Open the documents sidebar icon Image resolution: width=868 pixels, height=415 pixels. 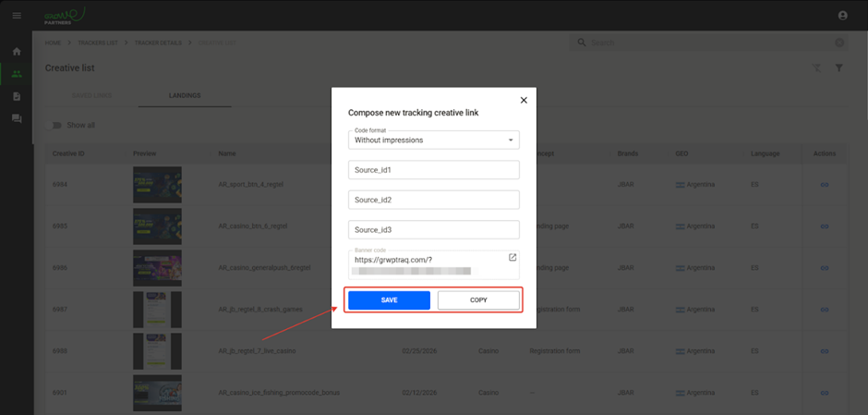pos(17,96)
